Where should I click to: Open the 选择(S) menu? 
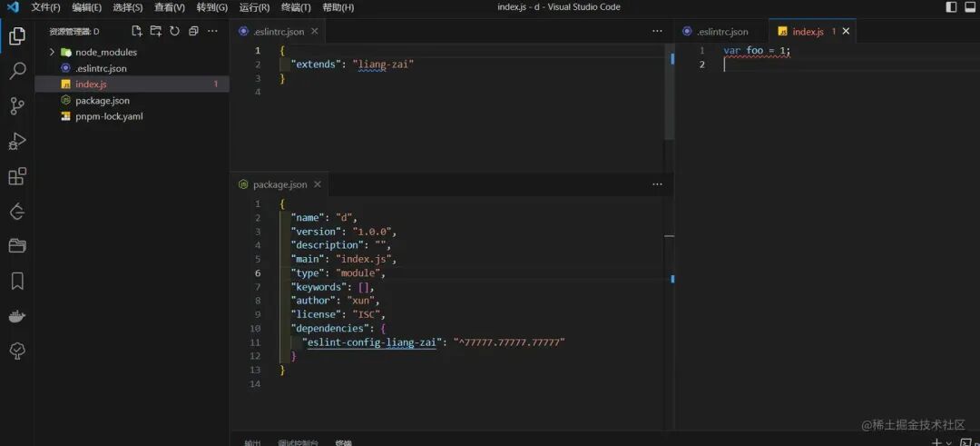tap(128, 7)
